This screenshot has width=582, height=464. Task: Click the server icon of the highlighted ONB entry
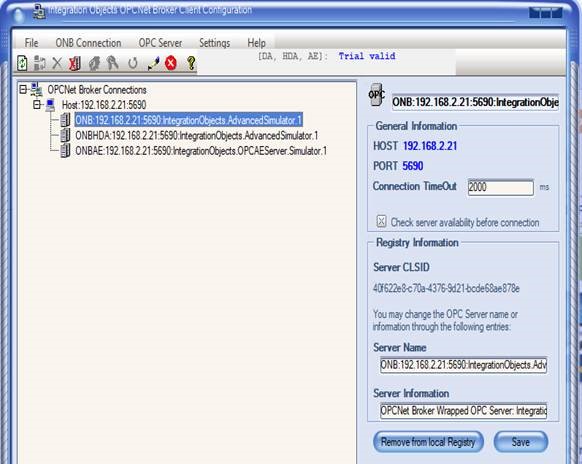(65, 120)
